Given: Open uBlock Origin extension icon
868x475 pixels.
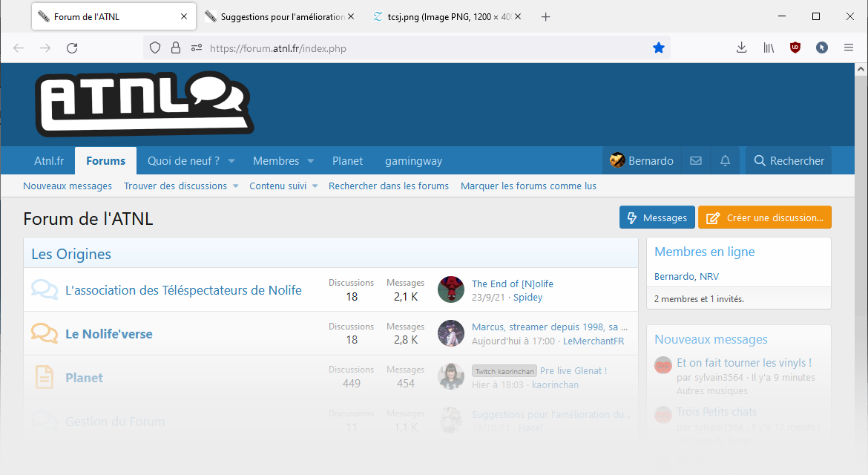Looking at the screenshot, I should [795, 48].
